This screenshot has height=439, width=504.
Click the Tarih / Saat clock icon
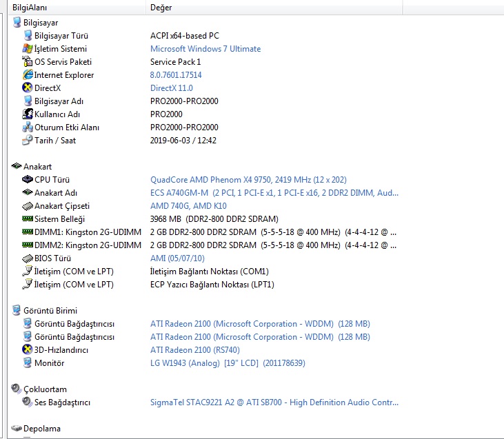click(28, 141)
